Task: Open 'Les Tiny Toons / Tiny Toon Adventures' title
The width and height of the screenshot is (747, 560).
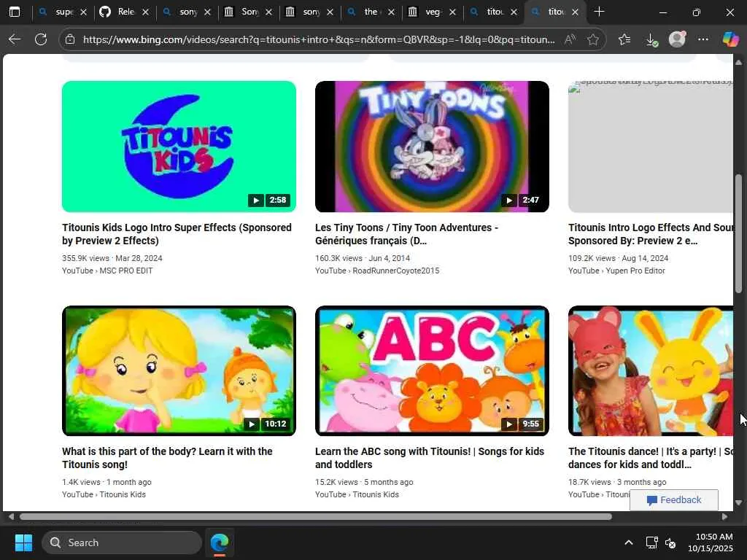Action: 406,234
